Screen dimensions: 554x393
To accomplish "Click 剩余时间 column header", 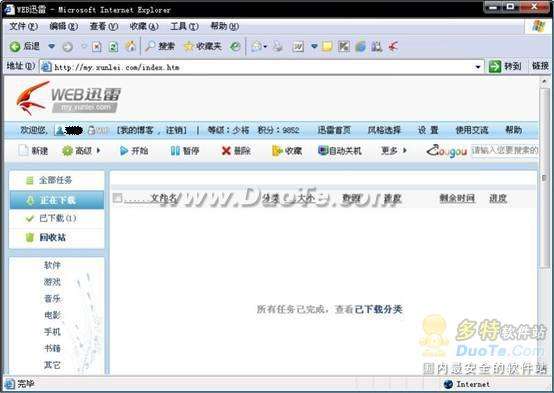I will point(457,198).
